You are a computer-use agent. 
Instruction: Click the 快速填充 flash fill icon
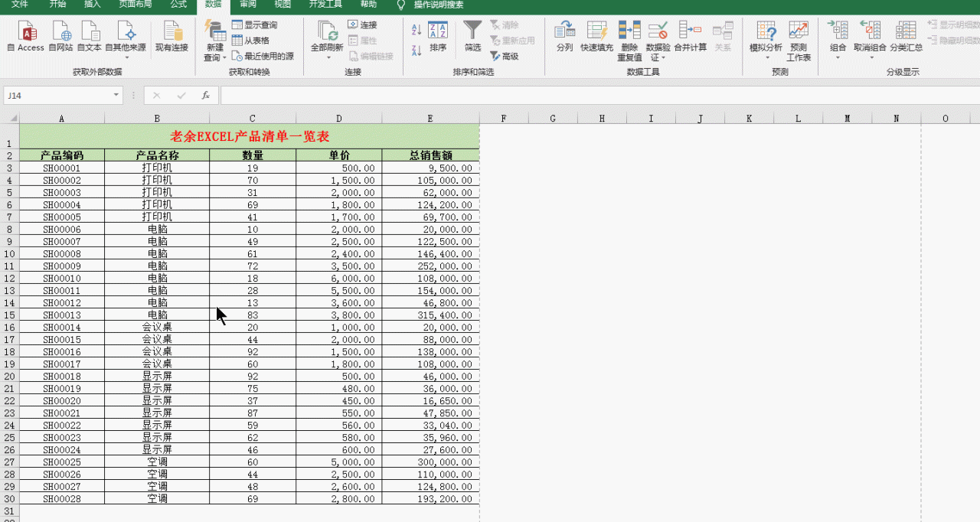(596, 37)
